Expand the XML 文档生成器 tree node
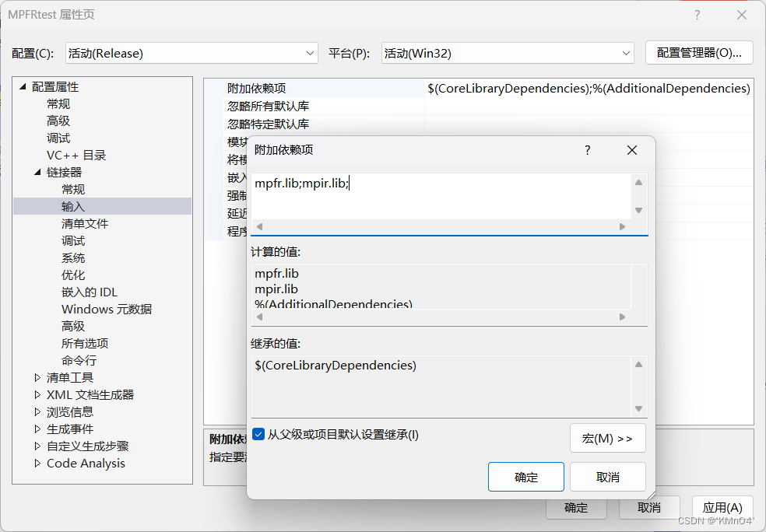 click(x=37, y=394)
